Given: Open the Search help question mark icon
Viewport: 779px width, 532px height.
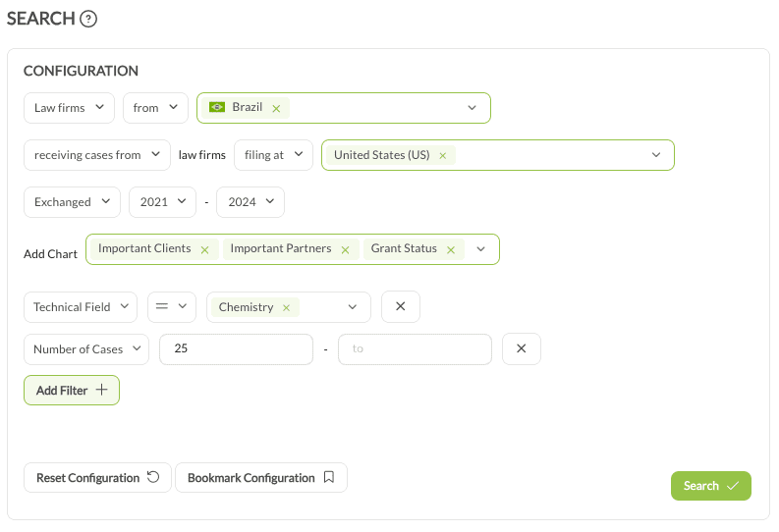Looking at the screenshot, I should click(88, 20).
